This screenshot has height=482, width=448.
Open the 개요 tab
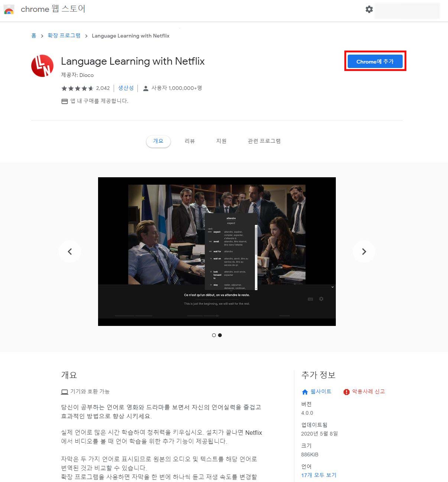[x=158, y=141]
